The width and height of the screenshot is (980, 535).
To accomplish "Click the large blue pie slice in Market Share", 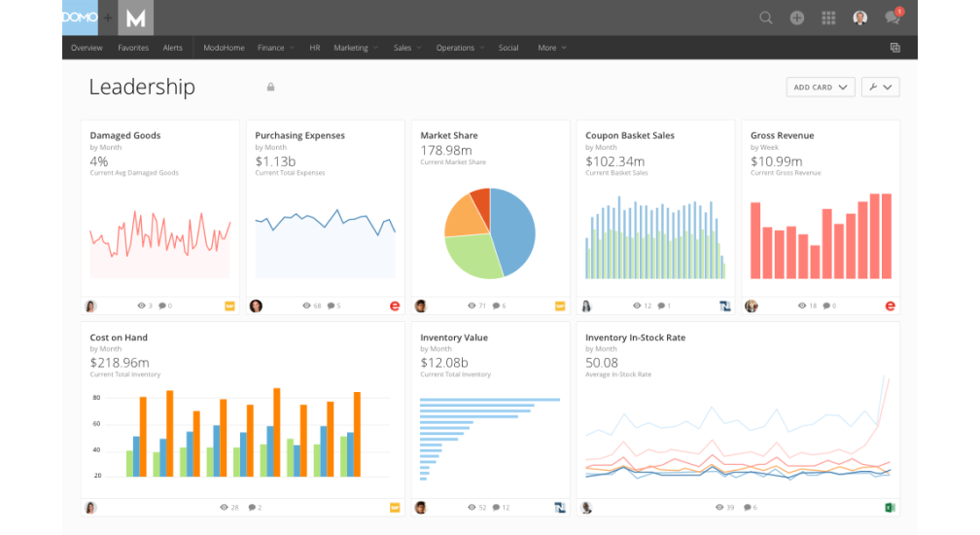I will (x=515, y=232).
